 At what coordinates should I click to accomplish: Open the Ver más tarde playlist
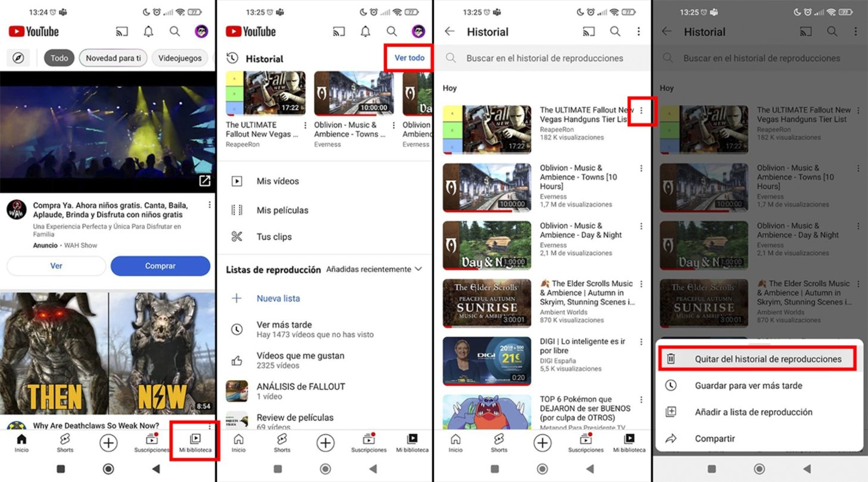coord(324,329)
